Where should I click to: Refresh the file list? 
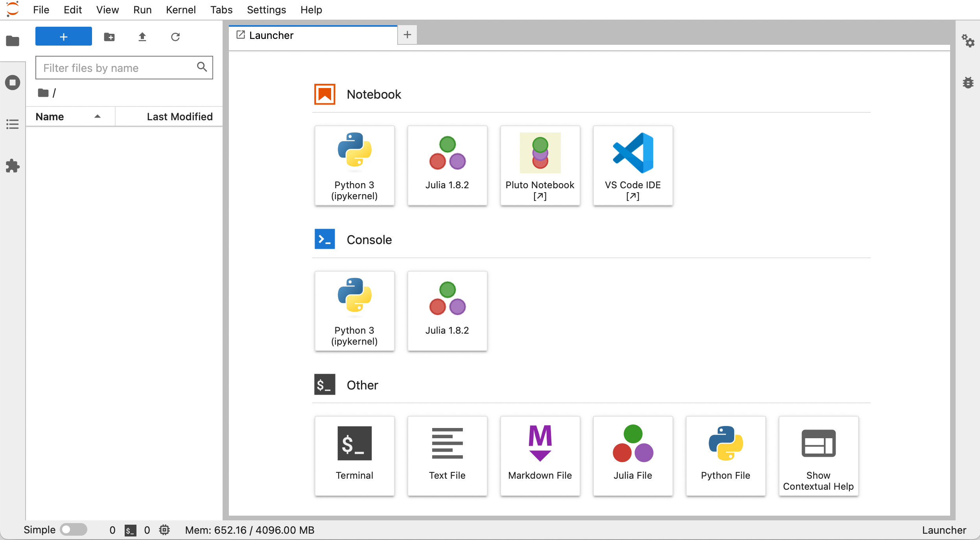point(175,37)
